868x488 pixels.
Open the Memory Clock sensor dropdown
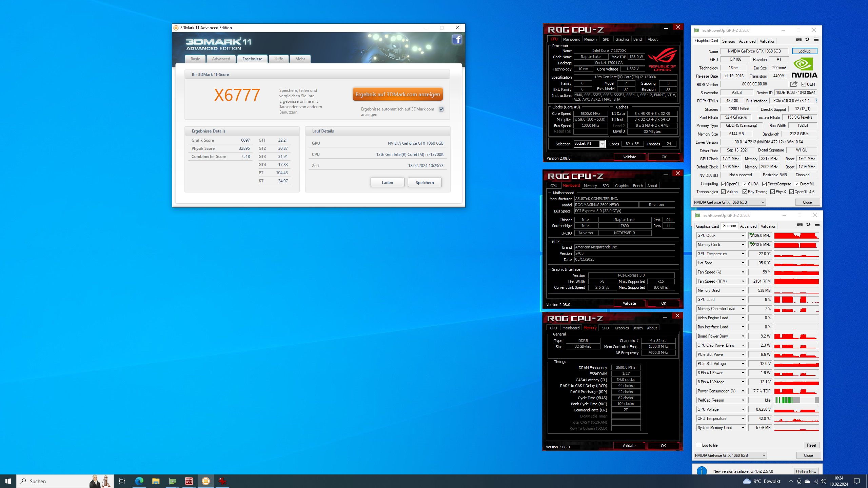click(x=743, y=245)
